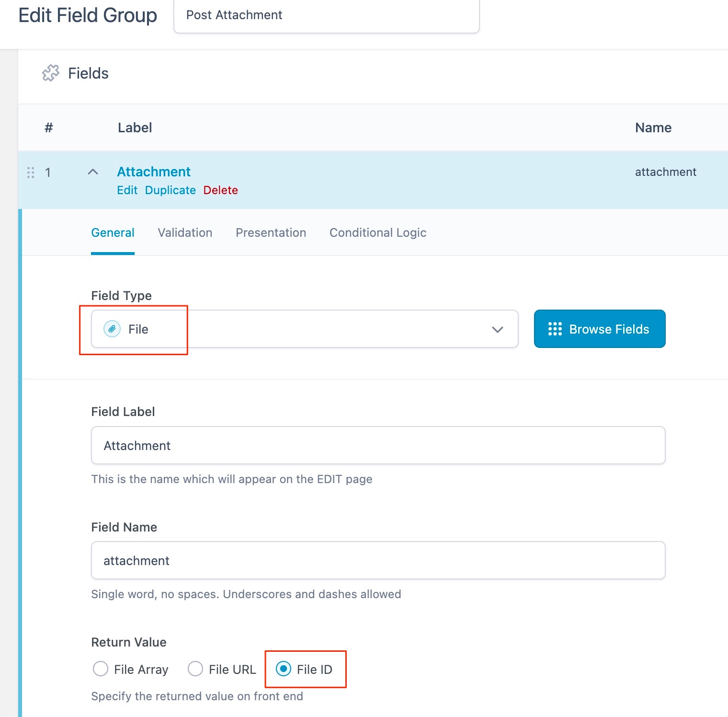The image size is (728, 717).
Task: Click the grid icon in Browse Fields
Action: click(555, 329)
